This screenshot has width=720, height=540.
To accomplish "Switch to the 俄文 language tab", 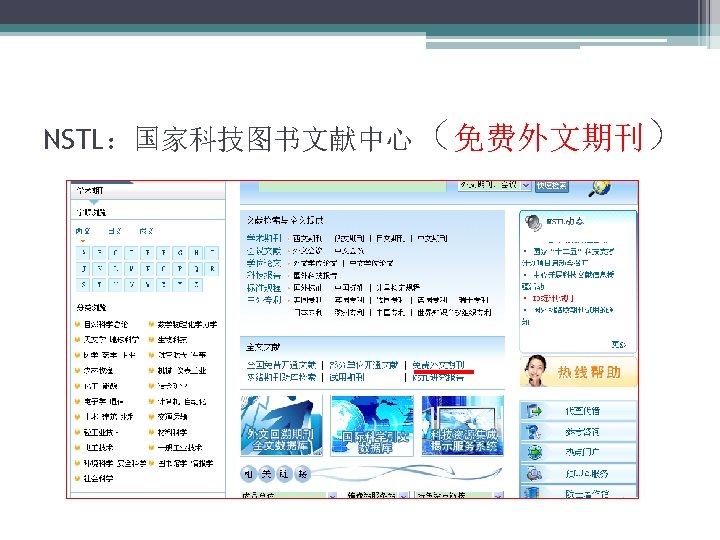I will 146,231.
